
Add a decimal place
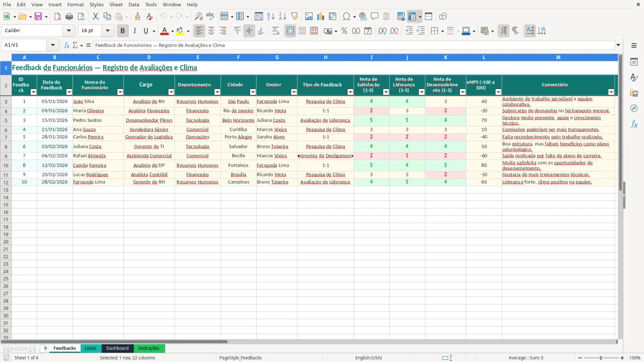click(x=382, y=31)
